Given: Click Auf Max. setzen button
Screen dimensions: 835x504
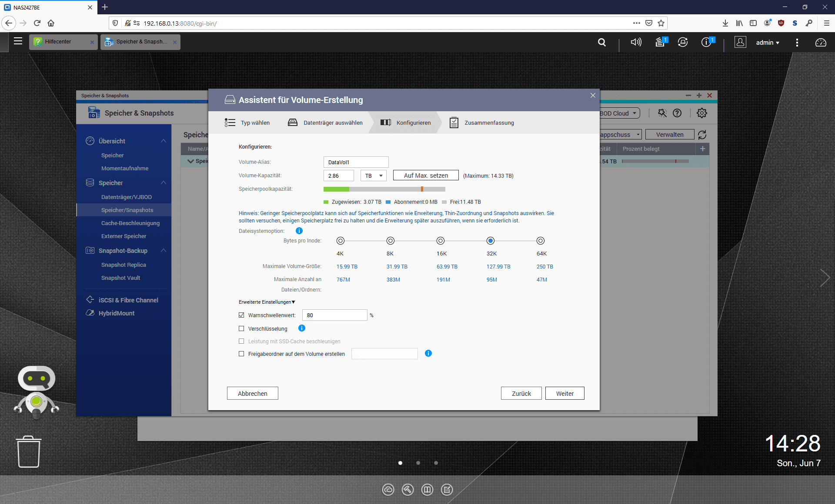Looking at the screenshot, I should [x=425, y=176].
